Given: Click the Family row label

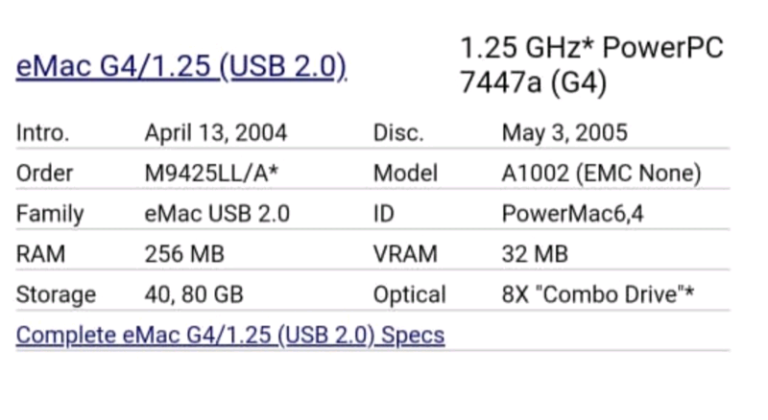Looking at the screenshot, I should [50, 214].
